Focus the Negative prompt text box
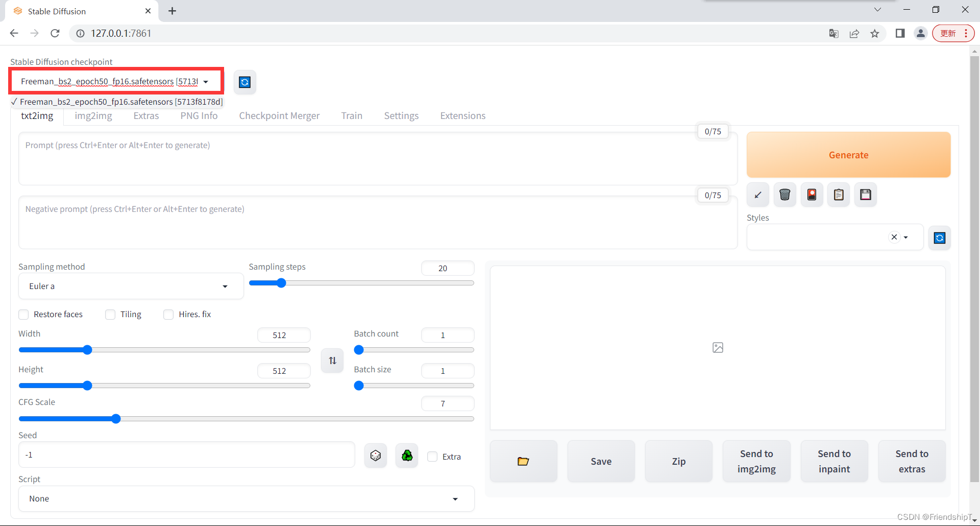Image resolution: width=980 pixels, height=526 pixels. coord(378,223)
